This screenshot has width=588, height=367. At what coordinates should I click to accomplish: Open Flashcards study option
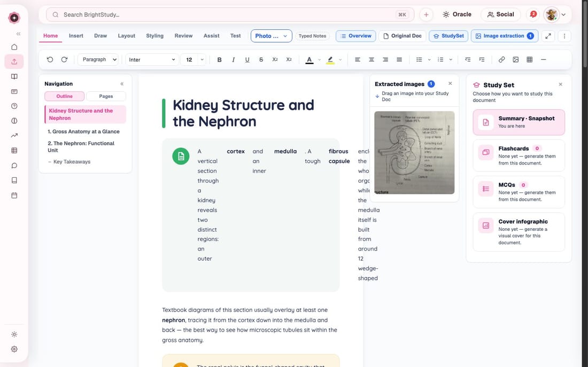519,155
